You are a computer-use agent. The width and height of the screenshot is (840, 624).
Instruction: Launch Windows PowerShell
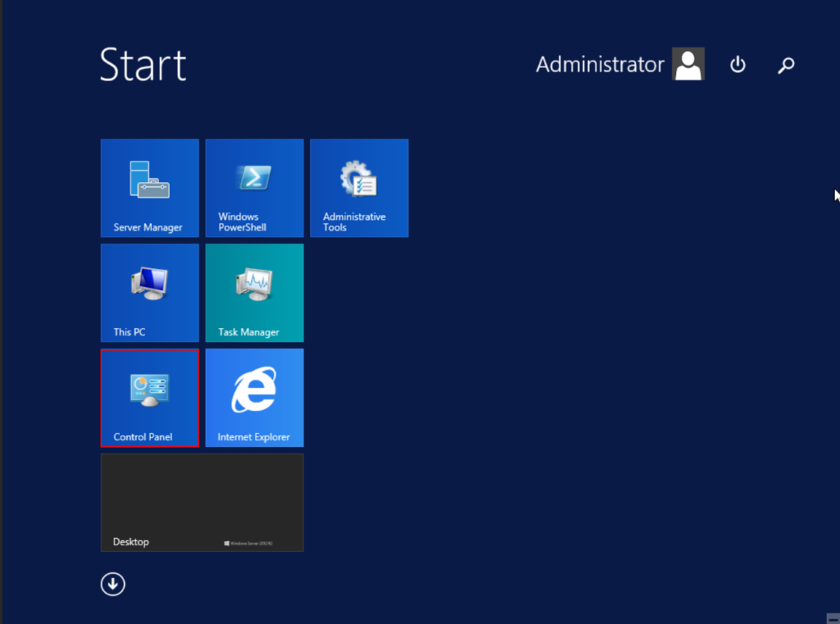coord(254,188)
